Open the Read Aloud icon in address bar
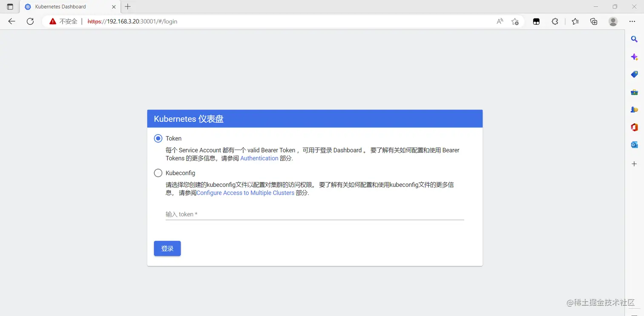Screen dimensions: 644x316 pos(500,21)
